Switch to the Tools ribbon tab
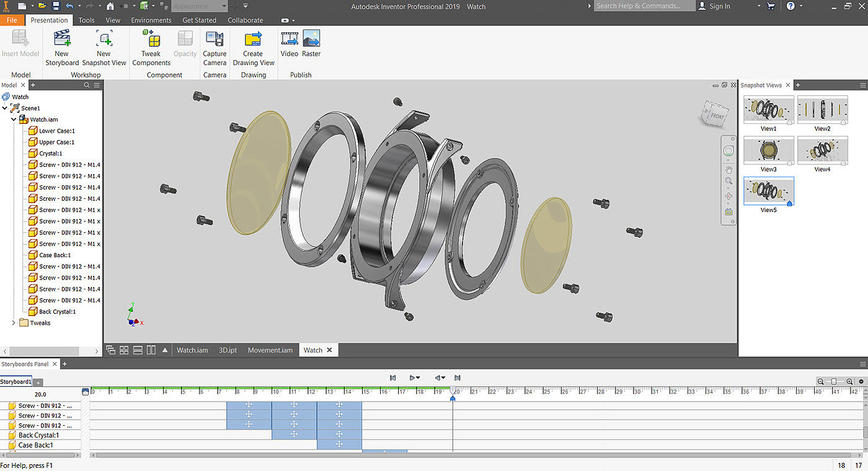This screenshot has height=471, width=868. coord(86,20)
